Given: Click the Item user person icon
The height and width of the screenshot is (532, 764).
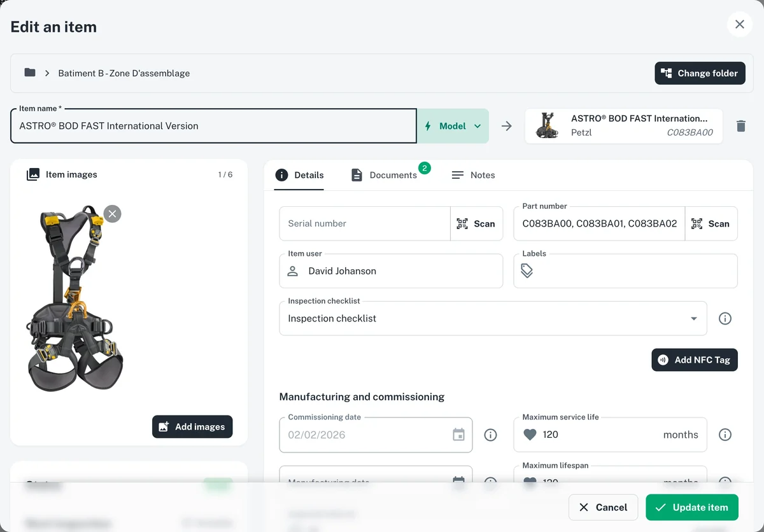Looking at the screenshot, I should (x=293, y=271).
